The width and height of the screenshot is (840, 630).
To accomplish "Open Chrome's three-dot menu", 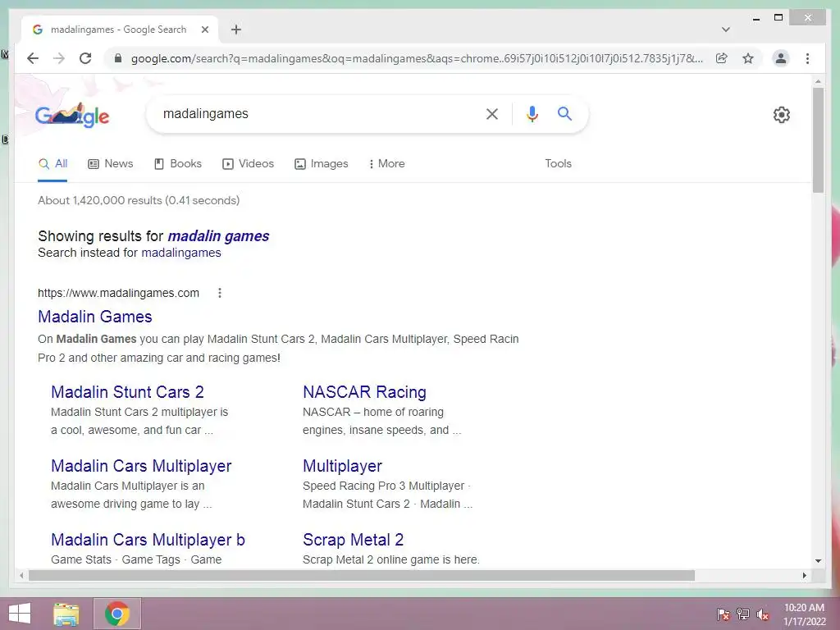I will tap(807, 58).
